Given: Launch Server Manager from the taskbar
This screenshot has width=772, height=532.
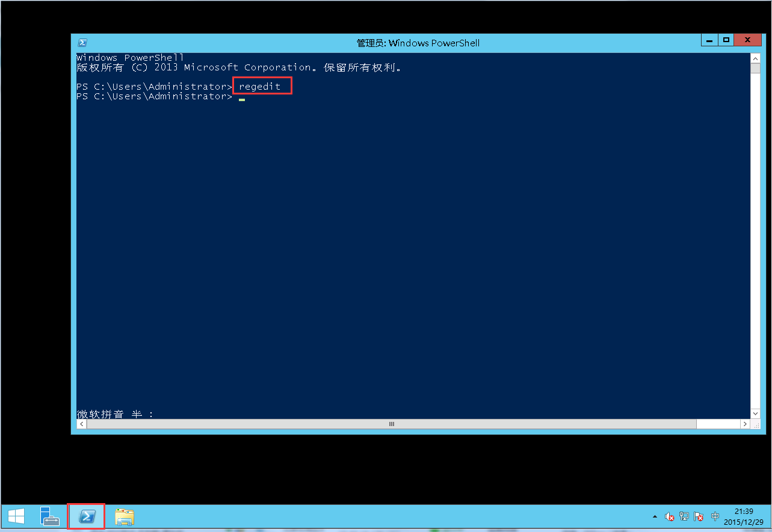Looking at the screenshot, I should pos(50,516).
